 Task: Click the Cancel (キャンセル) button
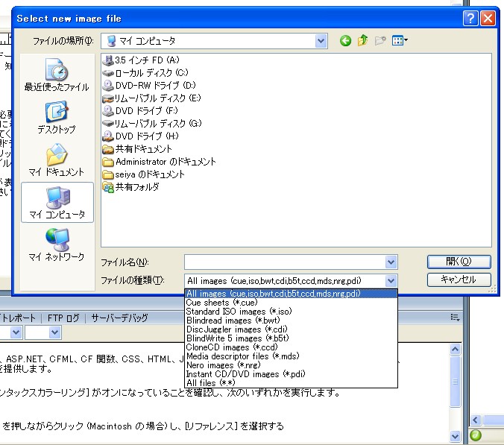(459, 280)
